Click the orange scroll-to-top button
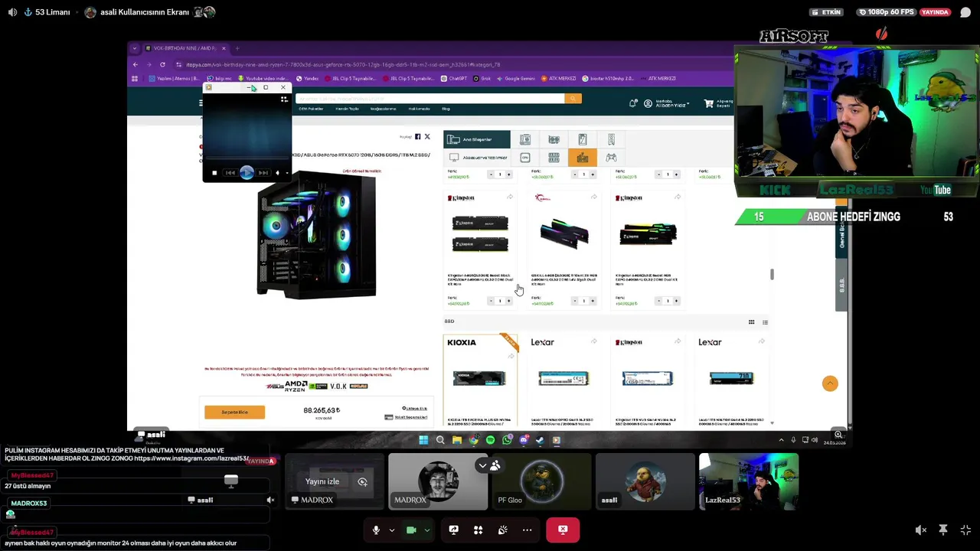The height and width of the screenshot is (551, 980). [830, 383]
